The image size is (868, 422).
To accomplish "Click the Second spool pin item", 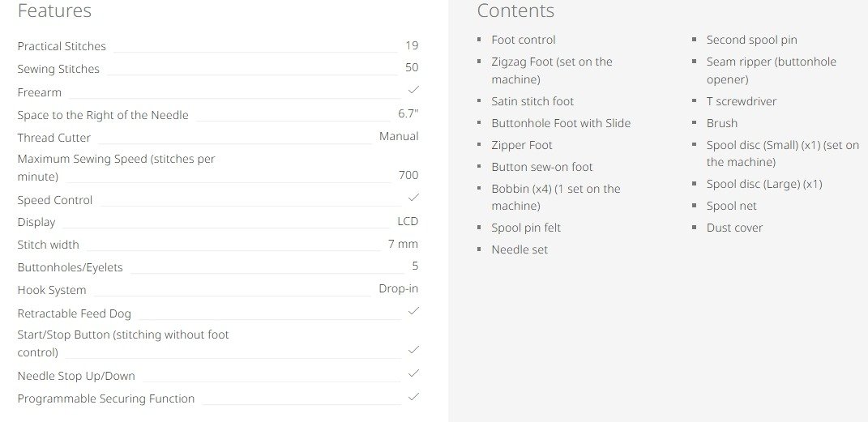I will [x=751, y=40].
